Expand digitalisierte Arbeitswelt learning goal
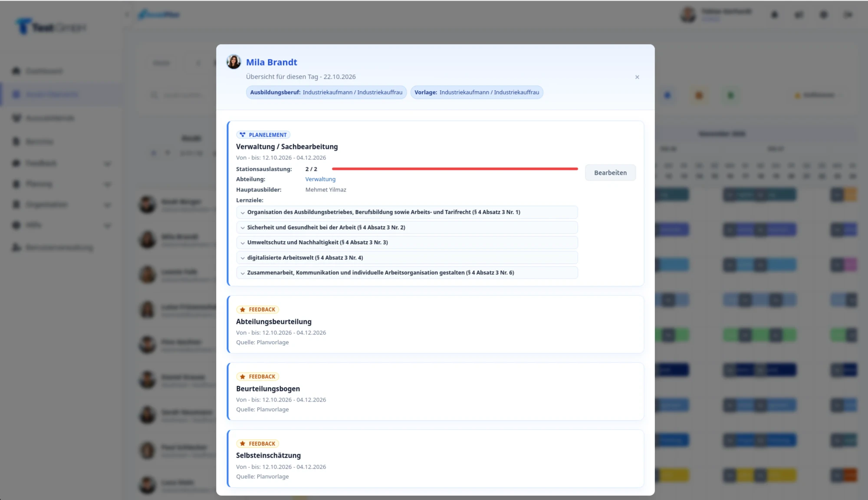 click(407, 258)
